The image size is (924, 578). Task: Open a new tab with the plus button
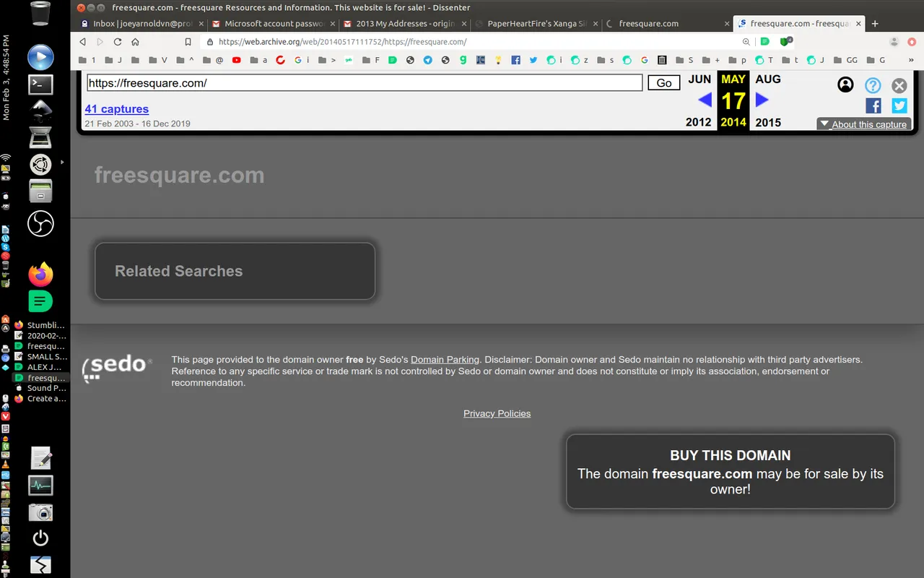click(875, 24)
